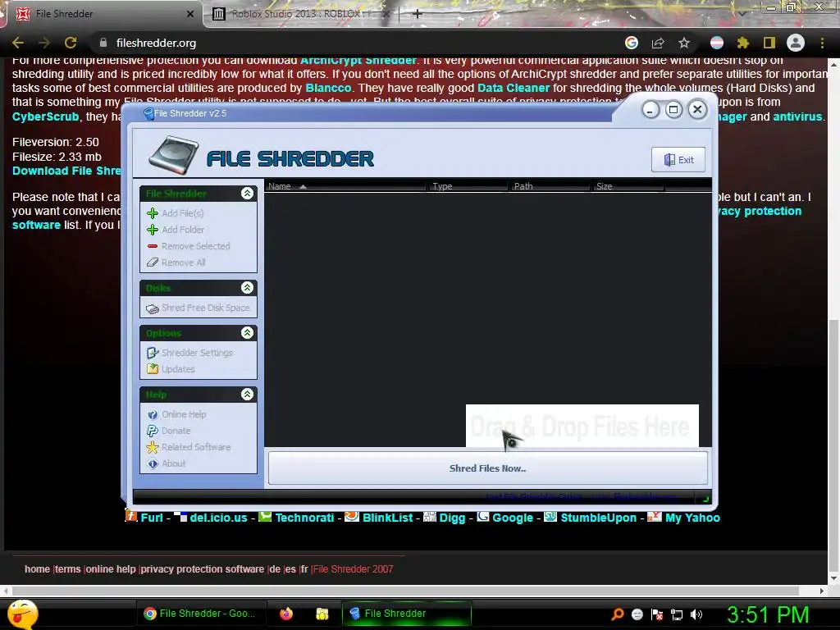840x630 pixels.
Task: Open Chrome side panel icon
Action: [769, 43]
